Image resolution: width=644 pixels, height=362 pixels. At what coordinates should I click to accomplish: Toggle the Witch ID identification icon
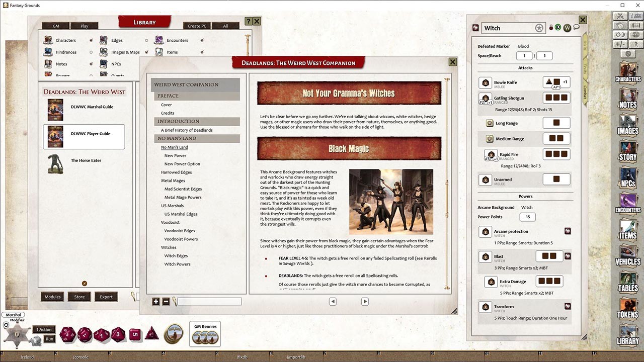[x=557, y=28]
